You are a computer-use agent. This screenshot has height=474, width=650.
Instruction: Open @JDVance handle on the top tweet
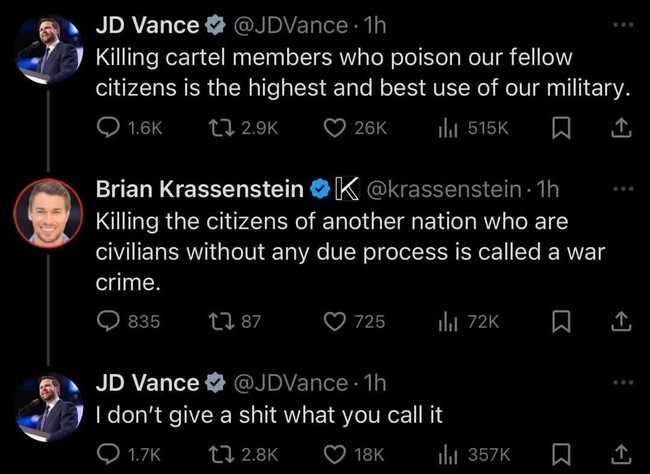pos(291,26)
